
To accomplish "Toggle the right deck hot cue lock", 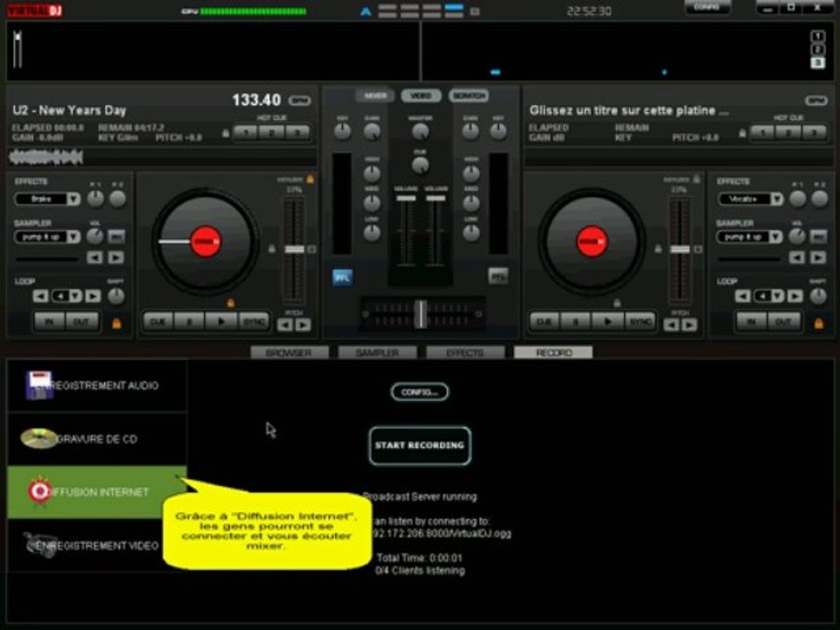I will pos(742,132).
